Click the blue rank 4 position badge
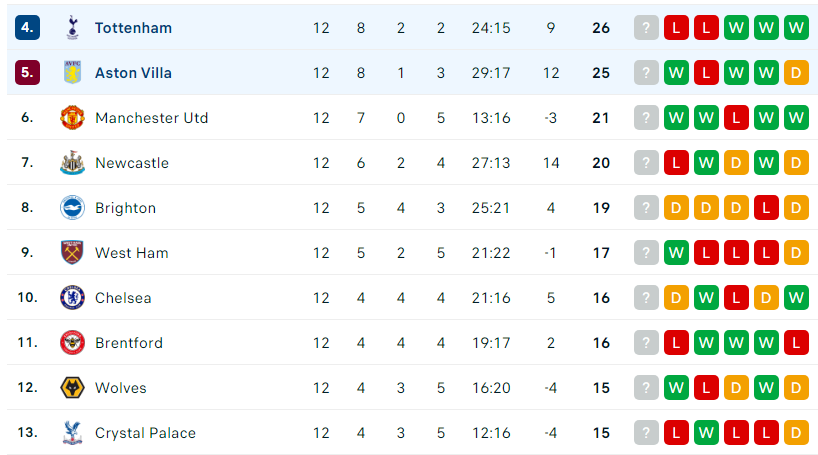Viewport: 818px width, 455px height. (28, 28)
